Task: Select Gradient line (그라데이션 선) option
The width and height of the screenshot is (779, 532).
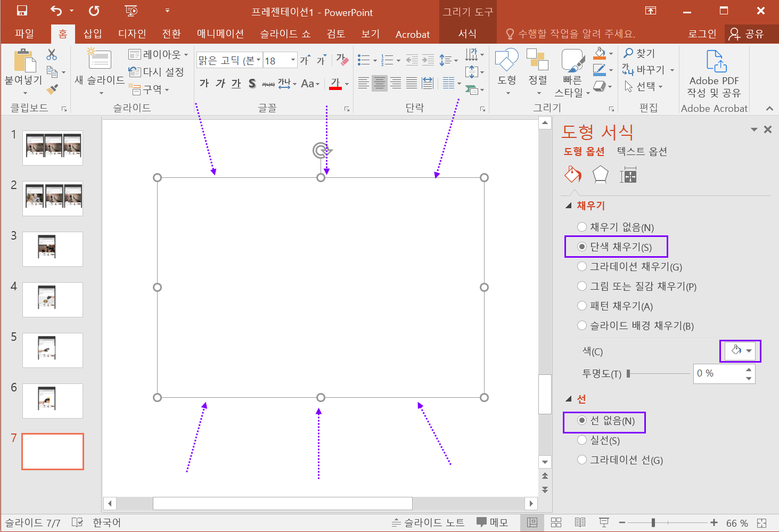Action: click(620, 460)
